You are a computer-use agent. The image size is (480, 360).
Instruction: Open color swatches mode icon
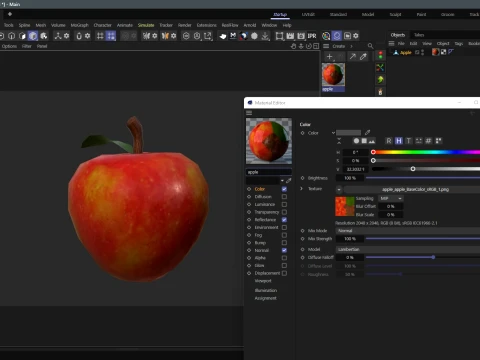(x=439, y=141)
